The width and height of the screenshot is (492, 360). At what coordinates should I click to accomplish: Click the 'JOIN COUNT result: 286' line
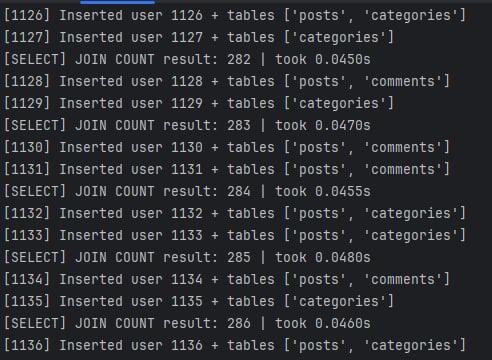tap(187, 324)
